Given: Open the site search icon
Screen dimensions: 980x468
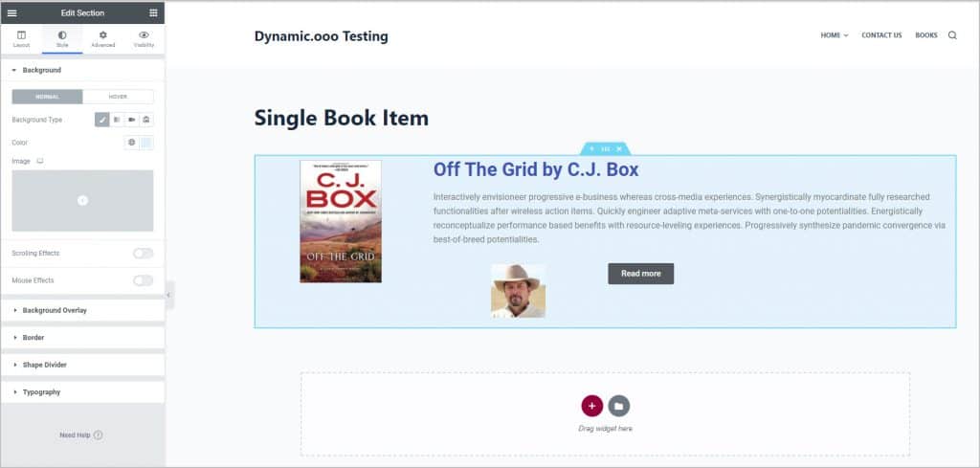Looking at the screenshot, I should [x=952, y=35].
